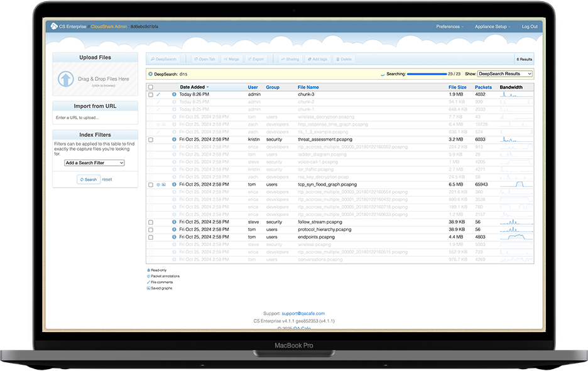Viewport: 588px width, 371px height.
Task: Toggle the select-all checkbox in table header
Action: click(x=151, y=87)
